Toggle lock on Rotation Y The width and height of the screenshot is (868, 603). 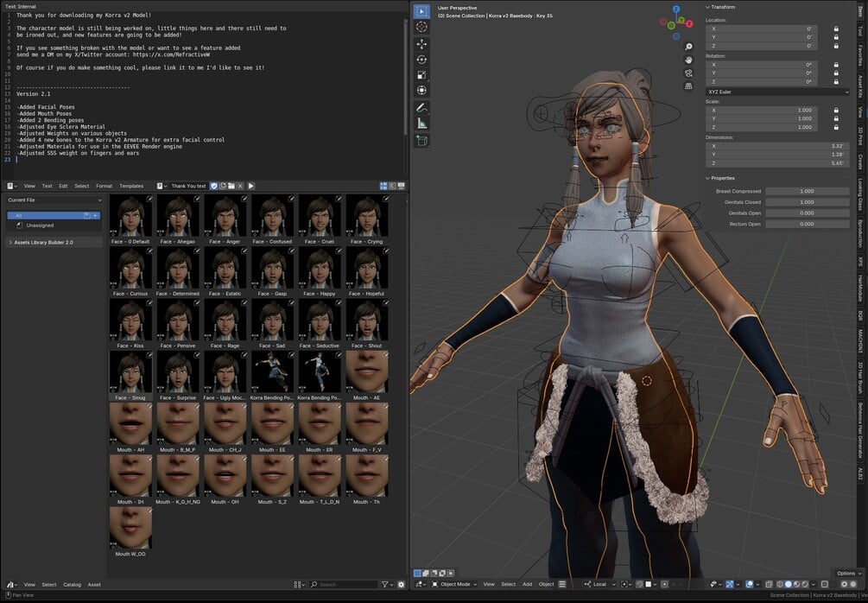coord(836,73)
